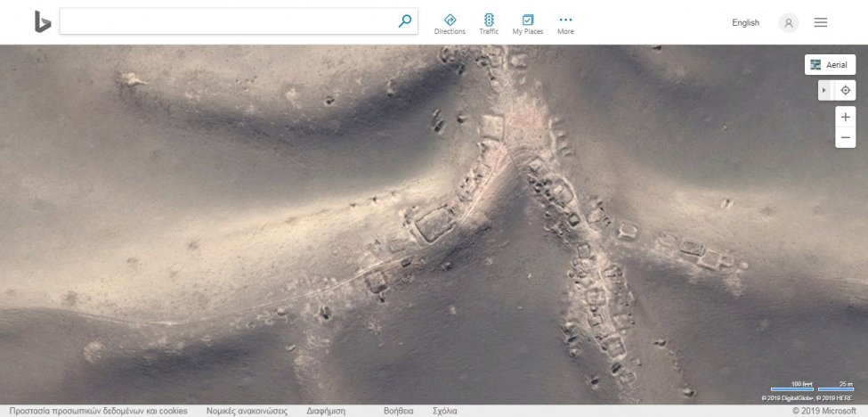The image size is (868, 417).
Task: Click the Bing logo icon
Action: [x=43, y=21]
